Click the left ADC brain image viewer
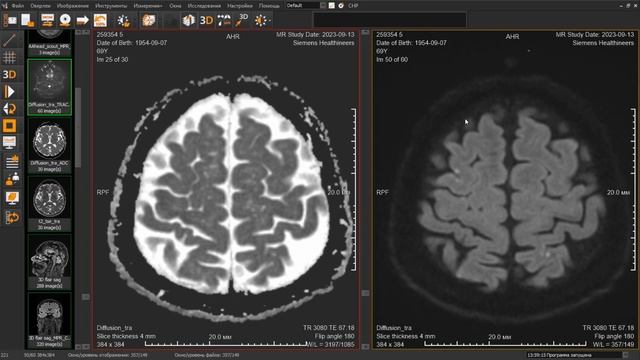 pos(226,190)
